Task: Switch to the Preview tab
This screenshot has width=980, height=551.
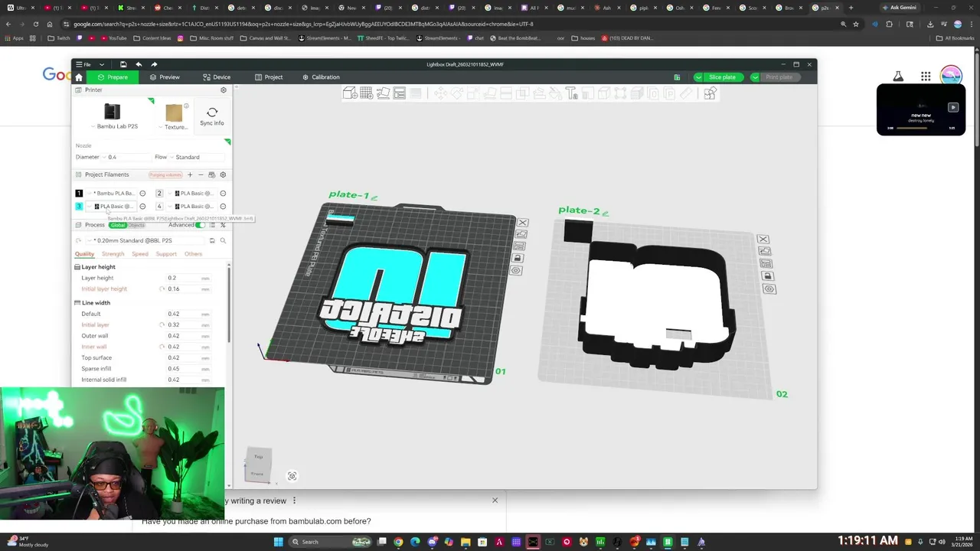Action: pyautogui.click(x=165, y=77)
